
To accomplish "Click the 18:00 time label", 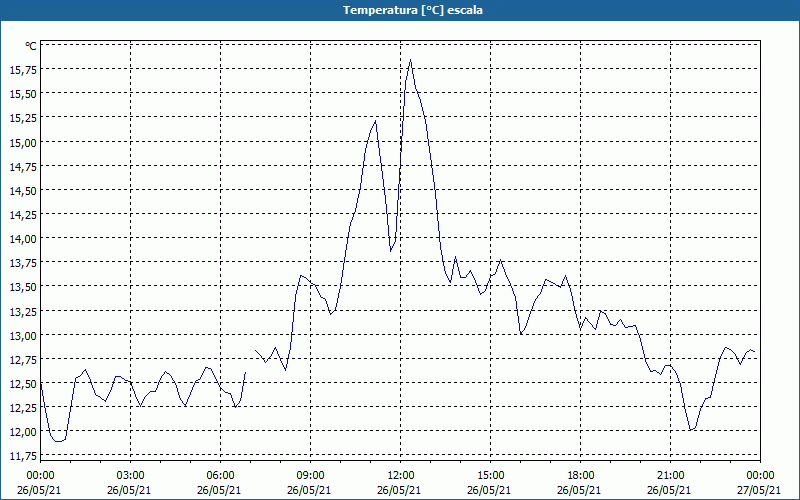I will point(581,476).
